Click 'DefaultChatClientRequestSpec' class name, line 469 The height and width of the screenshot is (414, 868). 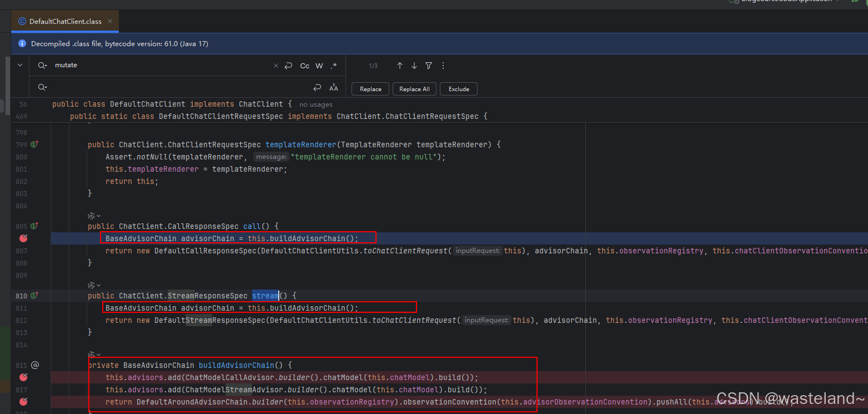221,117
